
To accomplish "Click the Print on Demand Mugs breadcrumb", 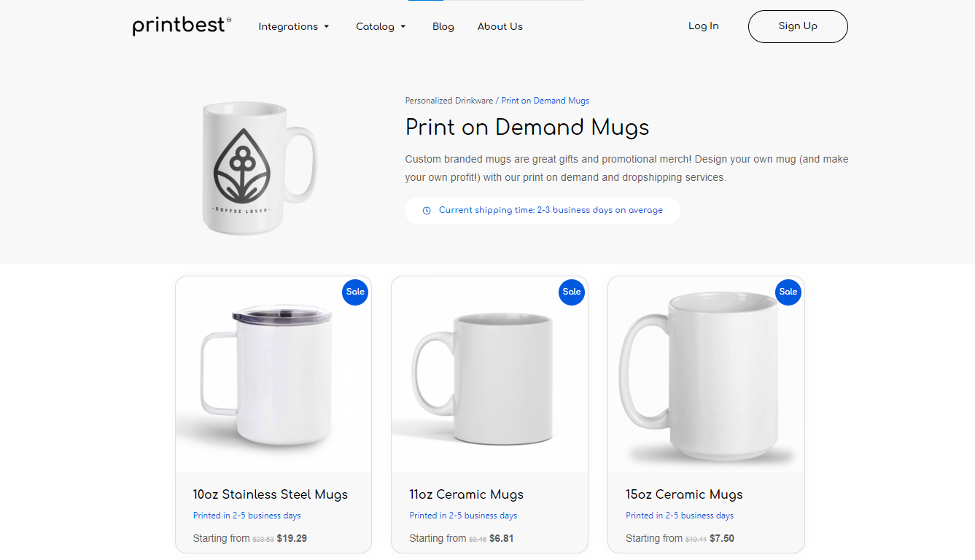I will coord(545,101).
